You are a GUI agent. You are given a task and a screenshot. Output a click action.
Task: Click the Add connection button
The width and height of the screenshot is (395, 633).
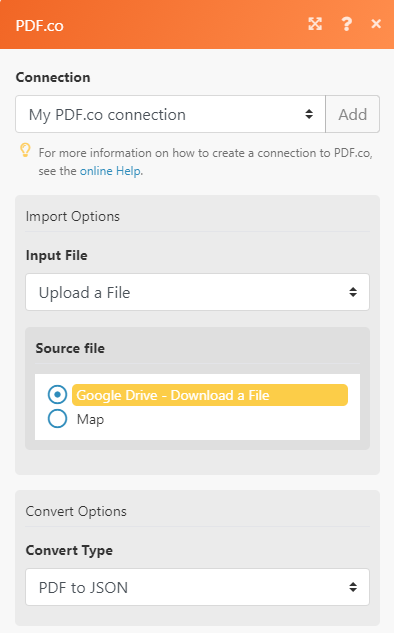click(353, 114)
